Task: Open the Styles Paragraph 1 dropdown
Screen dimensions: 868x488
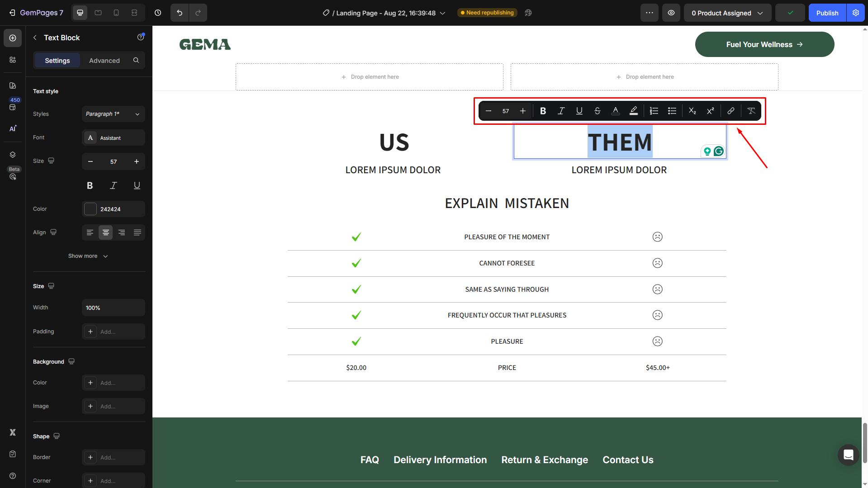Action: pos(113,114)
